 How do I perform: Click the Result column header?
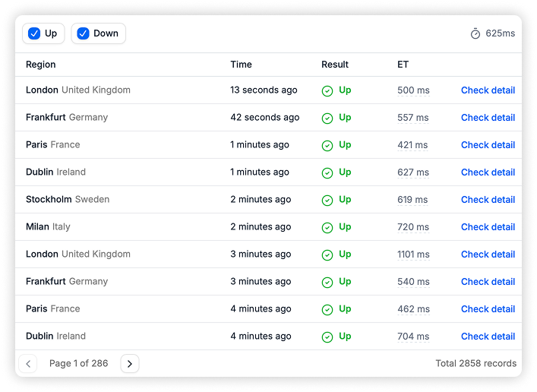coord(335,65)
